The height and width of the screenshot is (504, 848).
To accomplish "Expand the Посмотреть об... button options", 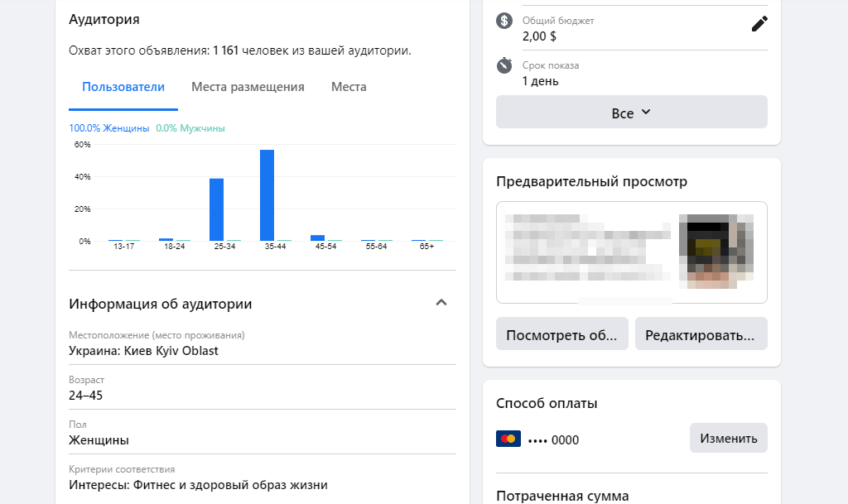I will [561, 333].
